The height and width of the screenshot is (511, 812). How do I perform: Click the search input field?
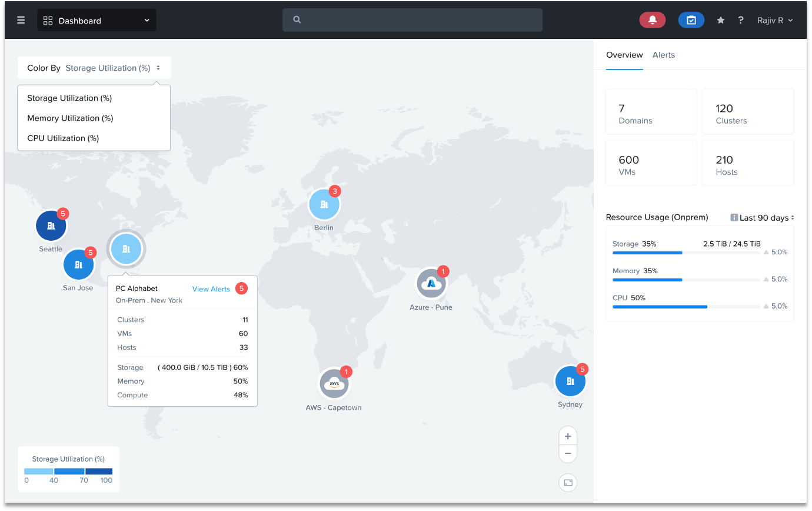[412, 20]
